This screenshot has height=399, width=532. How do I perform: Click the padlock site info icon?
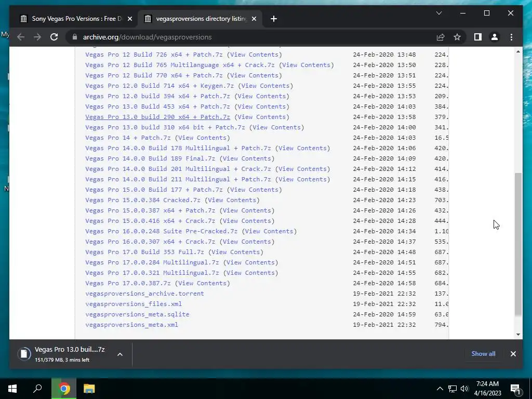coord(75,37)
